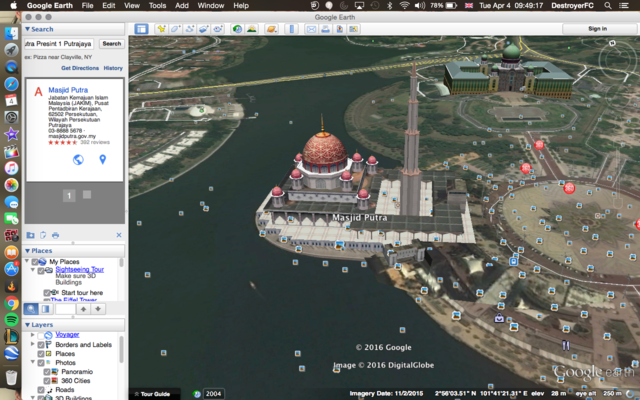
Task: Move selected place down with the arrow button
Action: pos(98,309)
